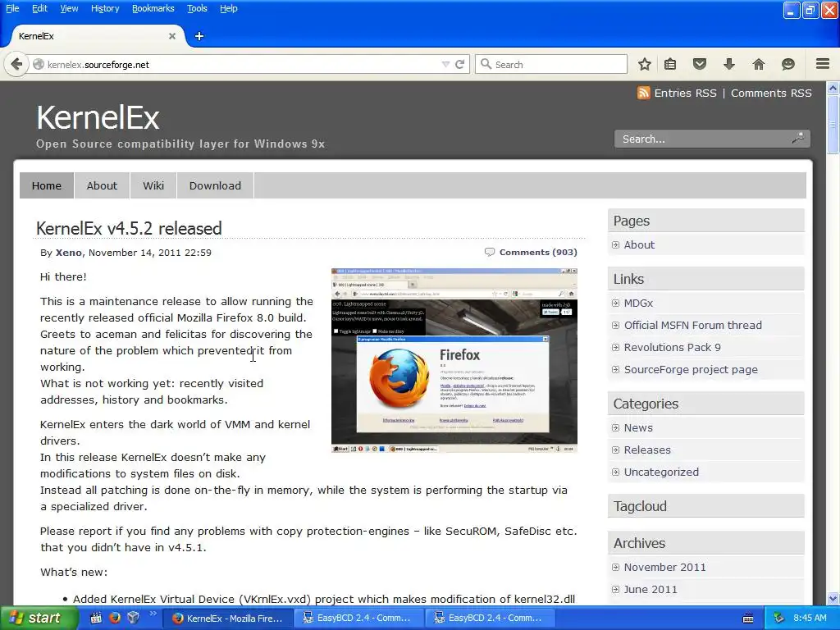Switch to KernelEx - Mozilla Firefox taskbar button
Viewport: 840px width, 630px height.
[227, 619]
